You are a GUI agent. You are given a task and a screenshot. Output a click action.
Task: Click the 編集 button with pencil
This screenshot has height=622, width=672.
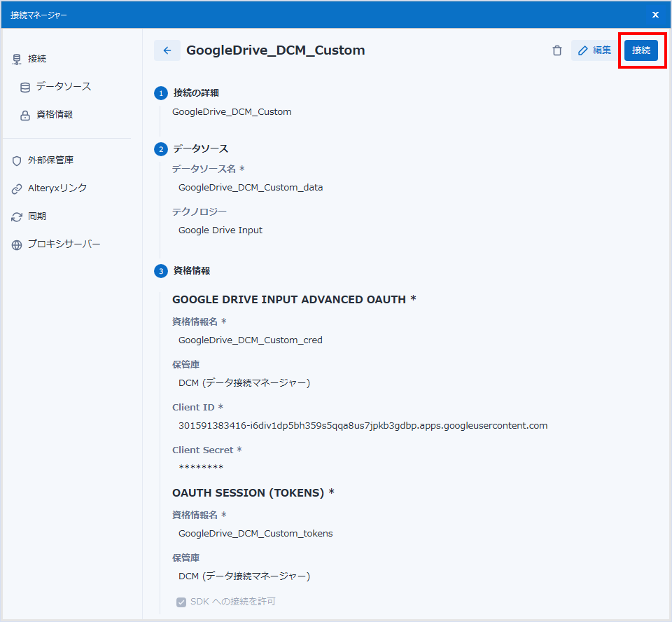point(594,50)
